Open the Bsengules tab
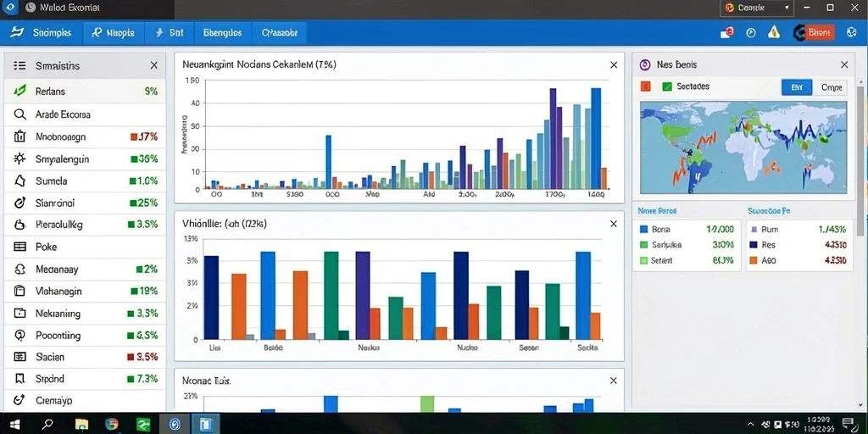Screen dimensions: 868x434 (223, 33)
